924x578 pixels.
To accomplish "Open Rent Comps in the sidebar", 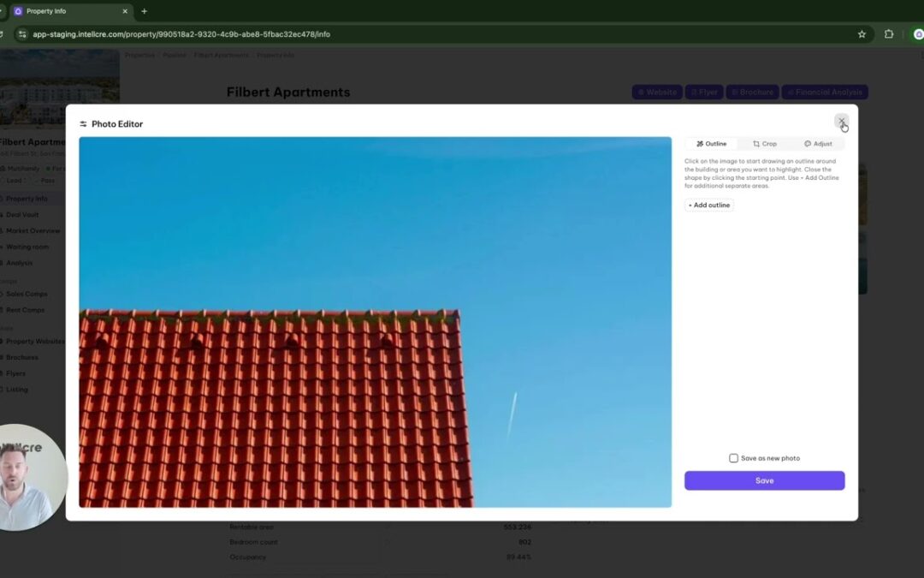I will click(24, 310).
